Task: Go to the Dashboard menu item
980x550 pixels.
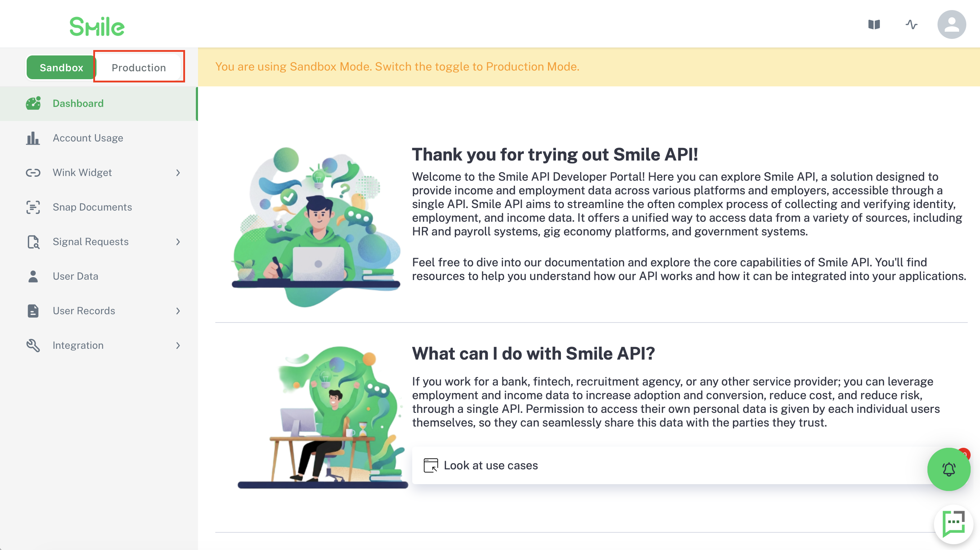Action: pyautogui.click(x=98, y=103)
